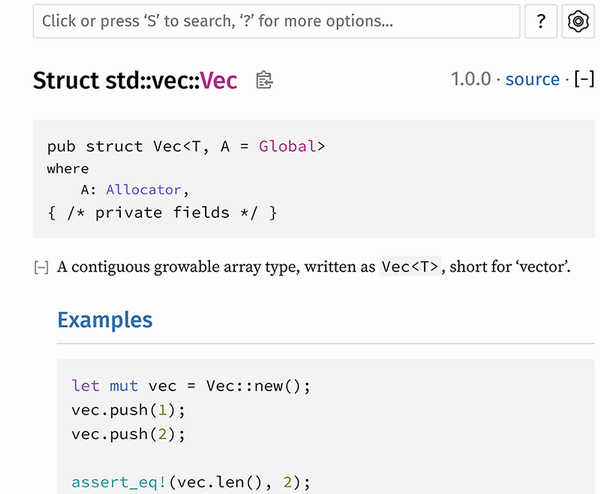Click the vec.push(2) line

click(x=128, y=434)
